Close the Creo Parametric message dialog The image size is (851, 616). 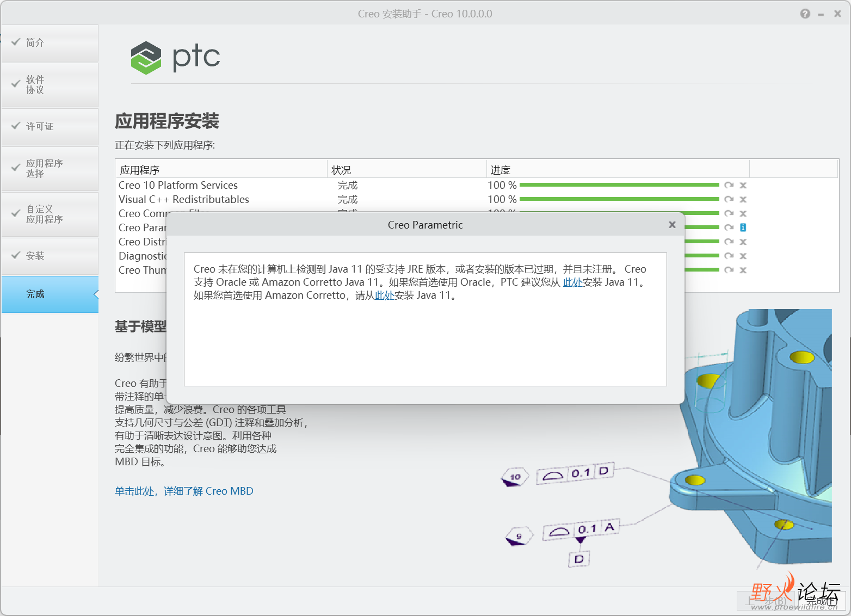[672, 225]
